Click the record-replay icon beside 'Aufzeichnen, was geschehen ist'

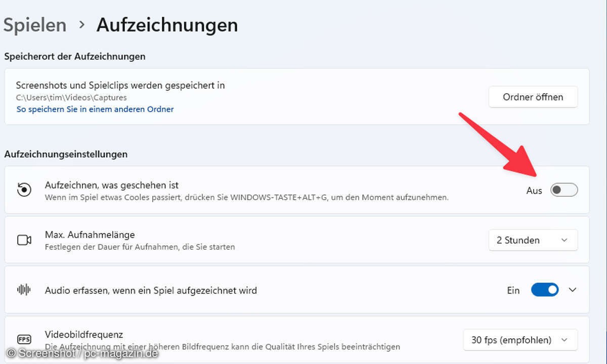(x=24, y=190)
